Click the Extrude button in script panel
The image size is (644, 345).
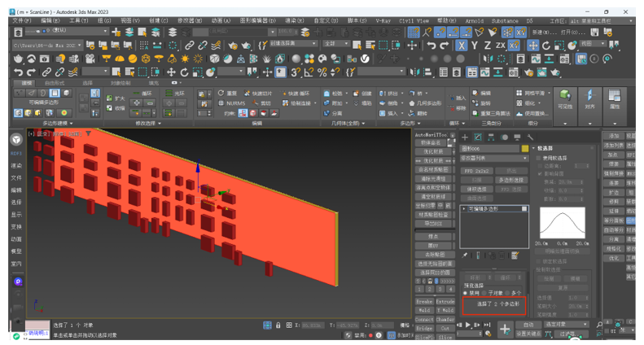coord(445,302)
